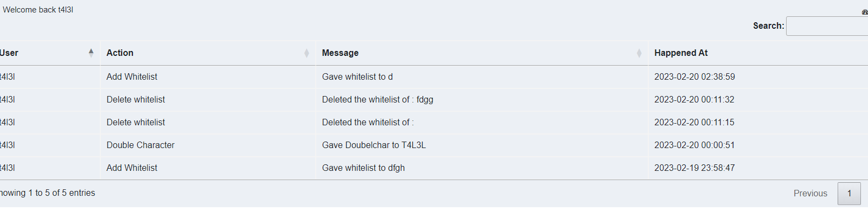This screenshot has width=868, height=211.
Task: Click the 'Welcome back t4l3l' greeting text
Action: pos(38,10)
